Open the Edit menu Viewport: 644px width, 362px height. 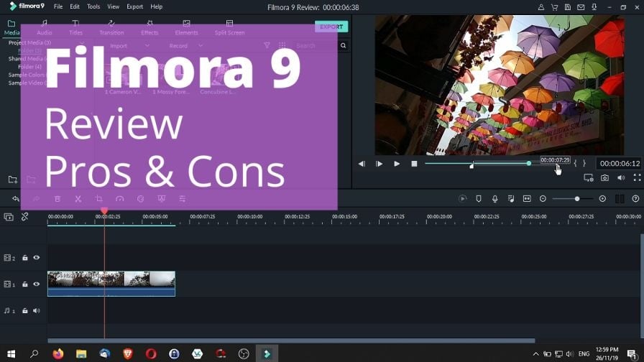[75, 6]
